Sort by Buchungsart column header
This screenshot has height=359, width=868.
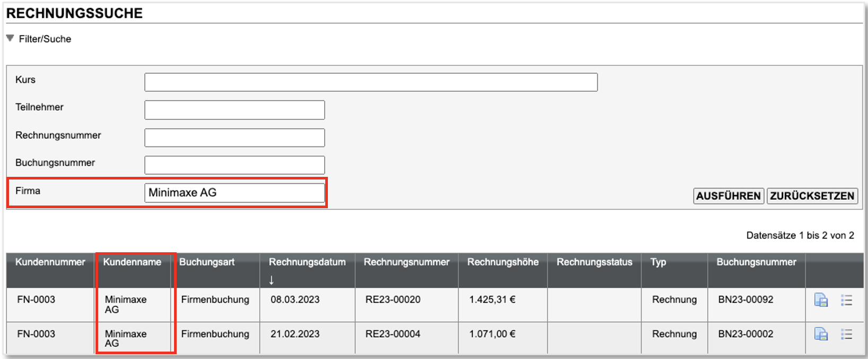click(206, 262)
